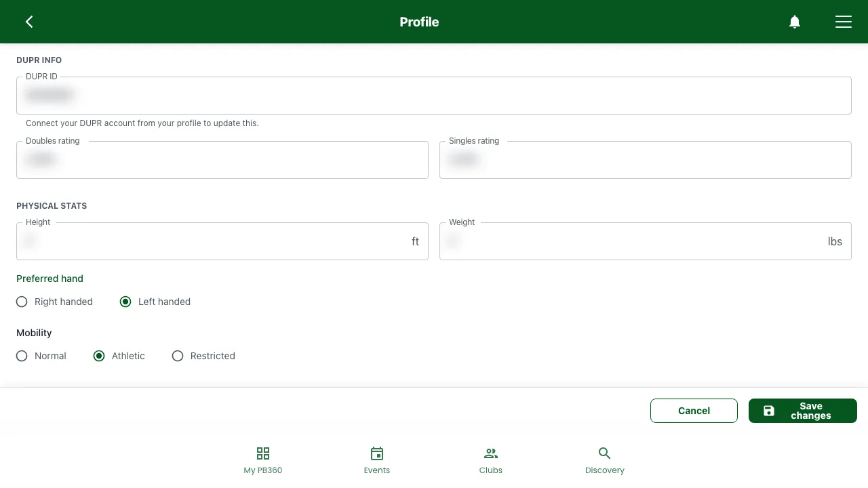Open the hamburger menu

844,22
